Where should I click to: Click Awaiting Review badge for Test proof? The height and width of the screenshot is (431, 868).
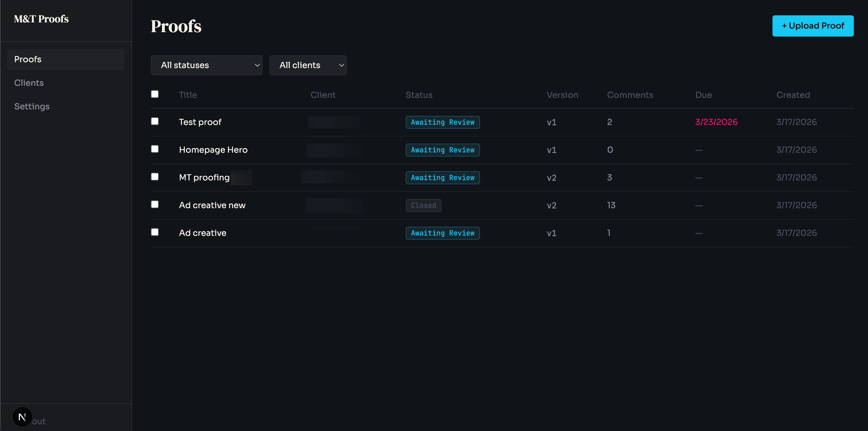pyautogui.click(x=443, y=122)
